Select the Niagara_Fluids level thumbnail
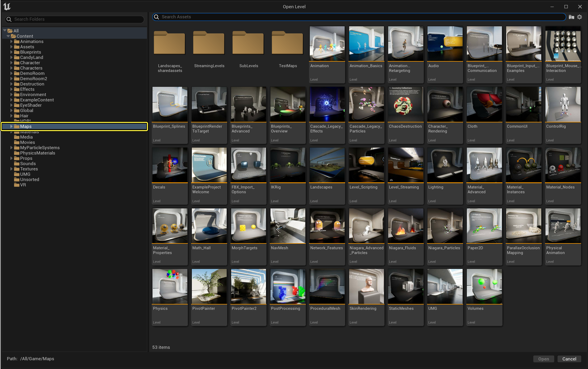The height and width of the screenshot is (369, 588). pos(405,226)
